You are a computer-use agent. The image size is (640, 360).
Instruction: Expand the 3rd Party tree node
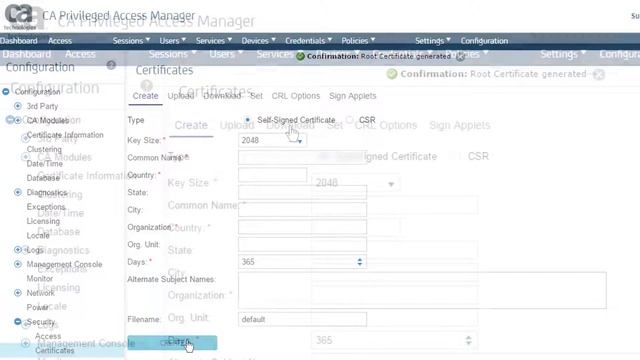click(x=18, y=106)
